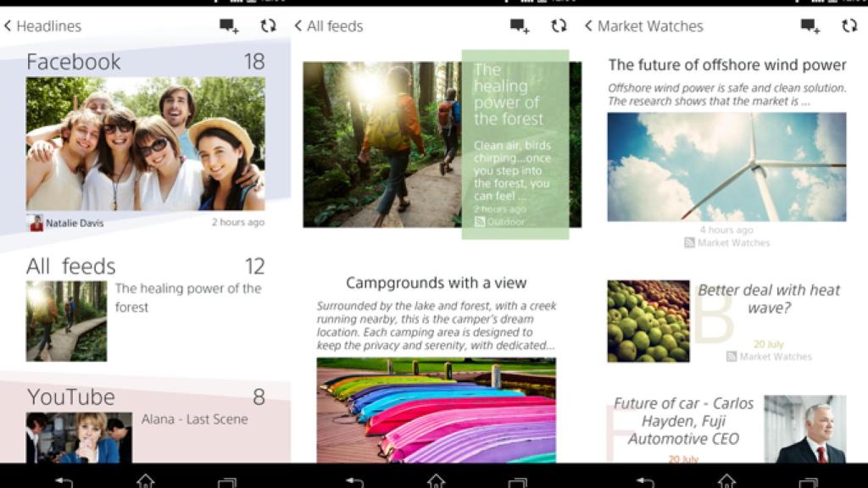Image resolution: width=868 pixels, height=488 pixels.
Task: Switch to the Facebook feed section
Action: tap(73, 61)
